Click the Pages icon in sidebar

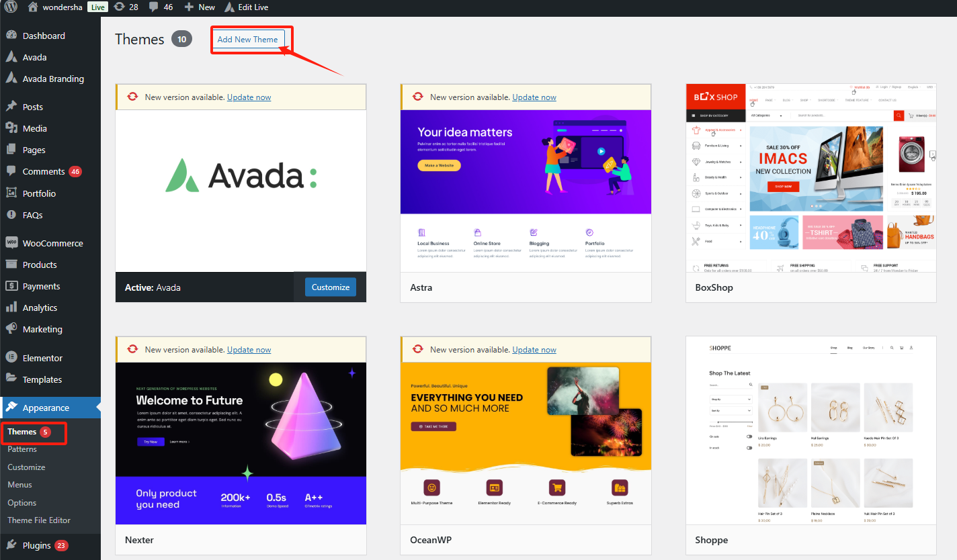11,150
